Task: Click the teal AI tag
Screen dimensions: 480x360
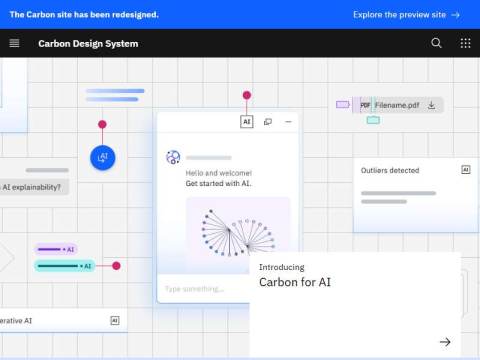Action: (65, 266)
